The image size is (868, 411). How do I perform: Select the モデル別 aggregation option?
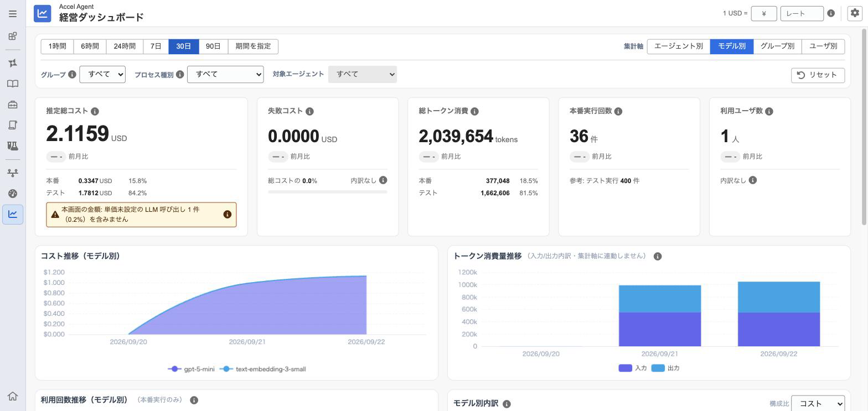point(732,46)
